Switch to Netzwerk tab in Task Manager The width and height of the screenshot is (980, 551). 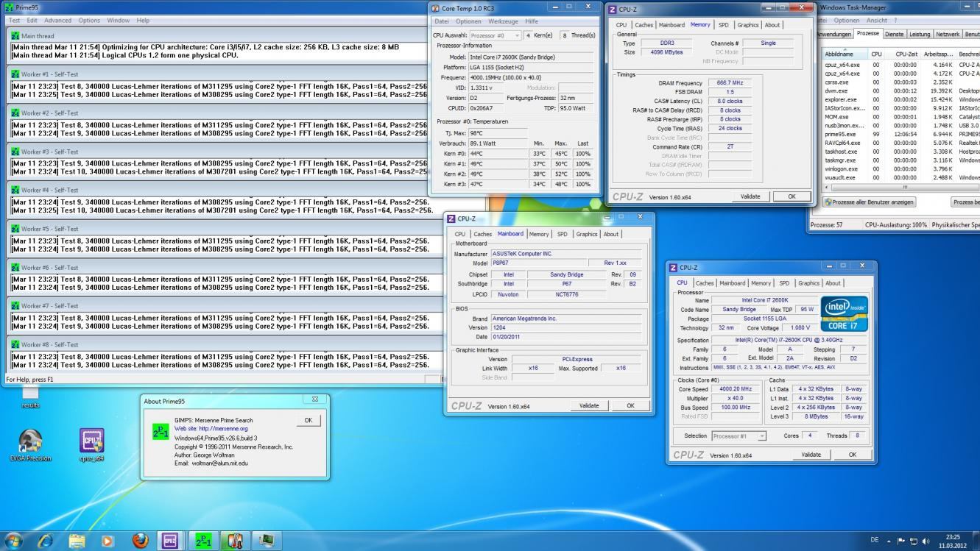coord(947,34)
